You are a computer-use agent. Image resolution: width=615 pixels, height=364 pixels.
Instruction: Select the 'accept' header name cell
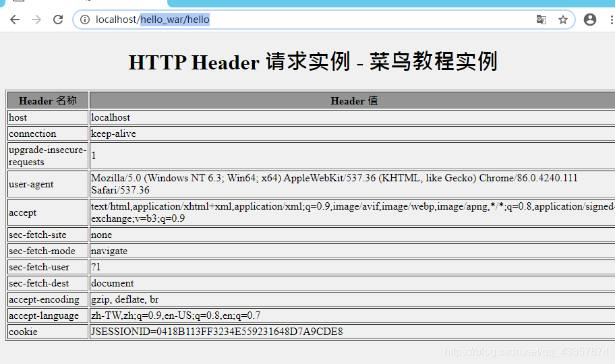(x=48, y=212)
